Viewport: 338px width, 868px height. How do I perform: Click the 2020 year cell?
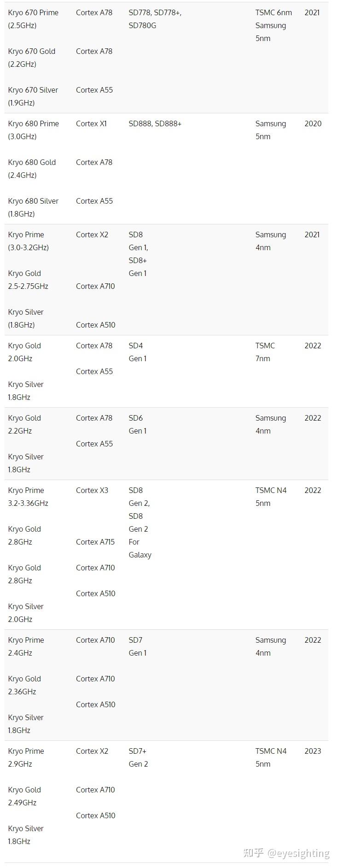click(x=313, y=123)
